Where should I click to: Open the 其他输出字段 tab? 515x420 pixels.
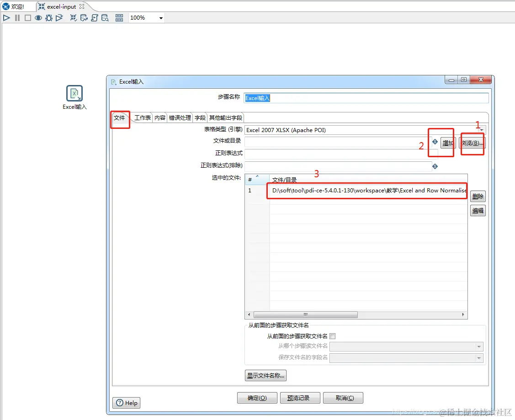pos(226,117)
